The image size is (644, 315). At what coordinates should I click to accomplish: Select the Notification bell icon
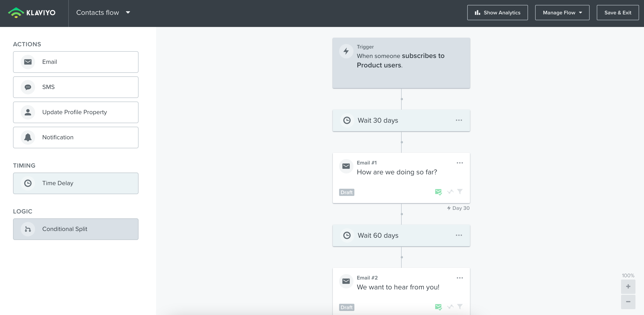[x=28, y=137]
